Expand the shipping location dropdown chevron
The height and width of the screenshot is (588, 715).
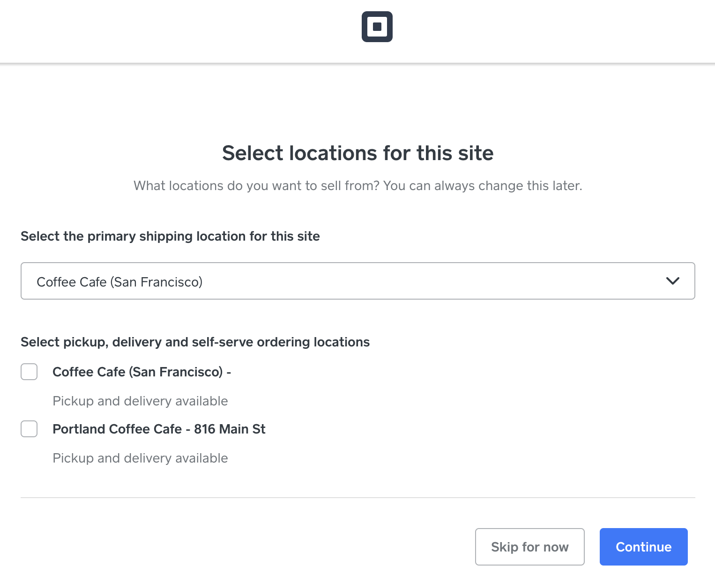click(672, 281)
